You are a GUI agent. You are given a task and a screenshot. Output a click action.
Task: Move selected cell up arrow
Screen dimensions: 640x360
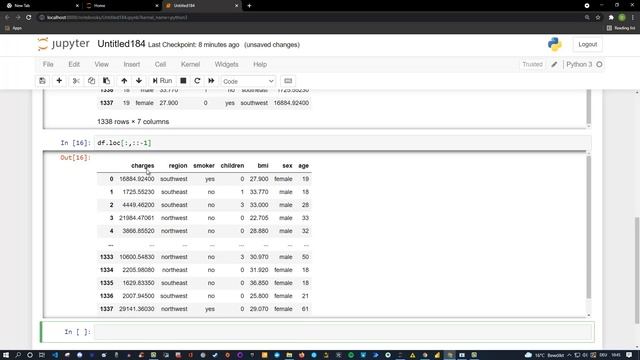pos(124,81)
